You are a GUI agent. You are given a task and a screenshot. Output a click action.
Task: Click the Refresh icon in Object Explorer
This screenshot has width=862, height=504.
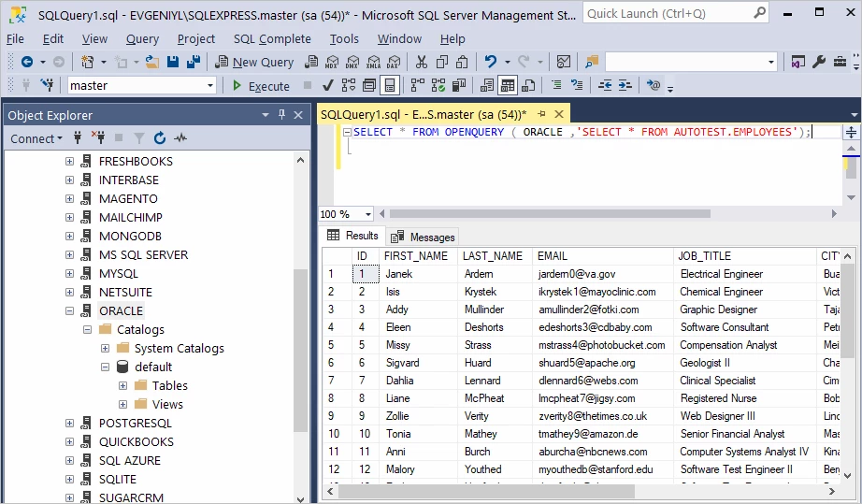[x=160, y=138]
